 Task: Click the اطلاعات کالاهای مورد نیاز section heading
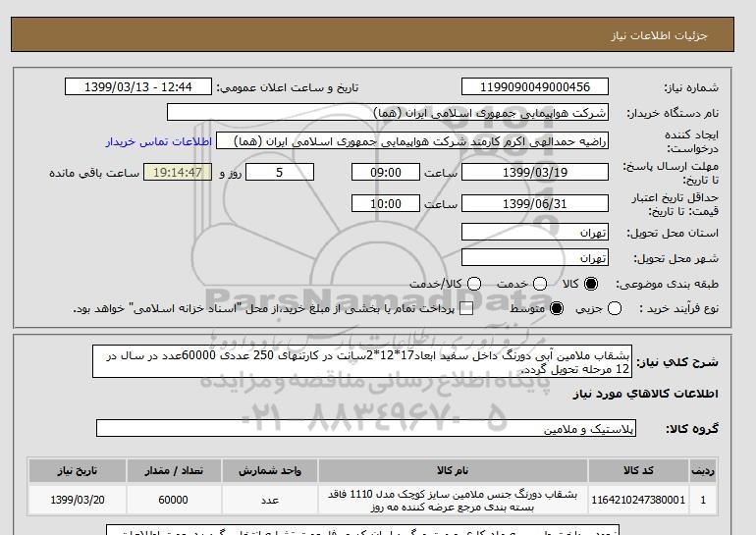(x=645, y=394)
